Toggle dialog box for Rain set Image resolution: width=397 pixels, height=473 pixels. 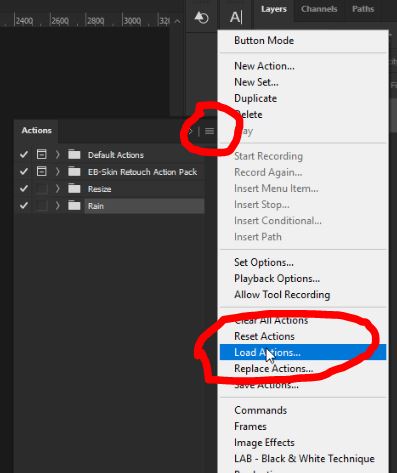[42, 205]
